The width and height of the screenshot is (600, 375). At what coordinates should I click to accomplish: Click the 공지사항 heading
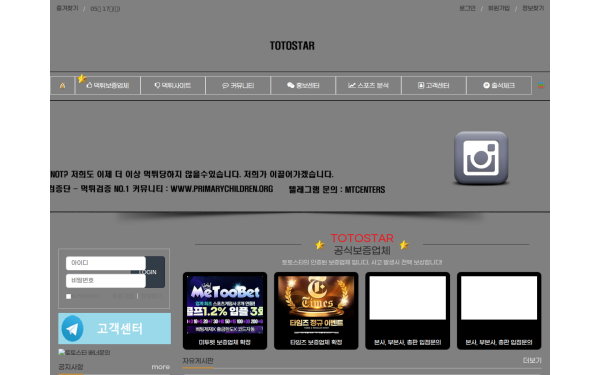[x=71, y=367]
